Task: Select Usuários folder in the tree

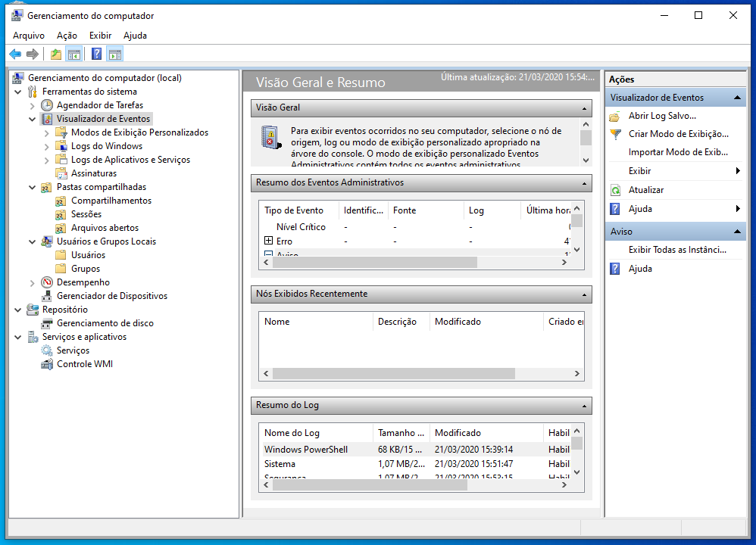Action: click(88, 255)
